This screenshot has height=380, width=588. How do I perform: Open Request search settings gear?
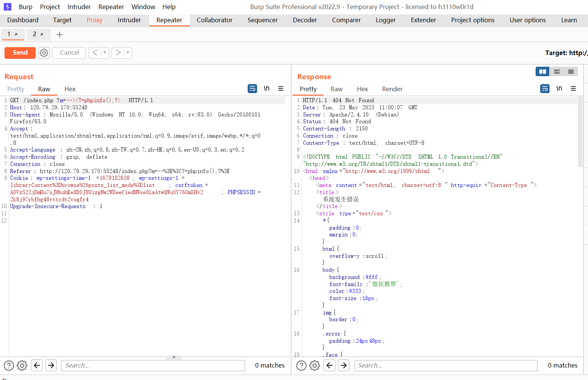(x=22, y=365)
